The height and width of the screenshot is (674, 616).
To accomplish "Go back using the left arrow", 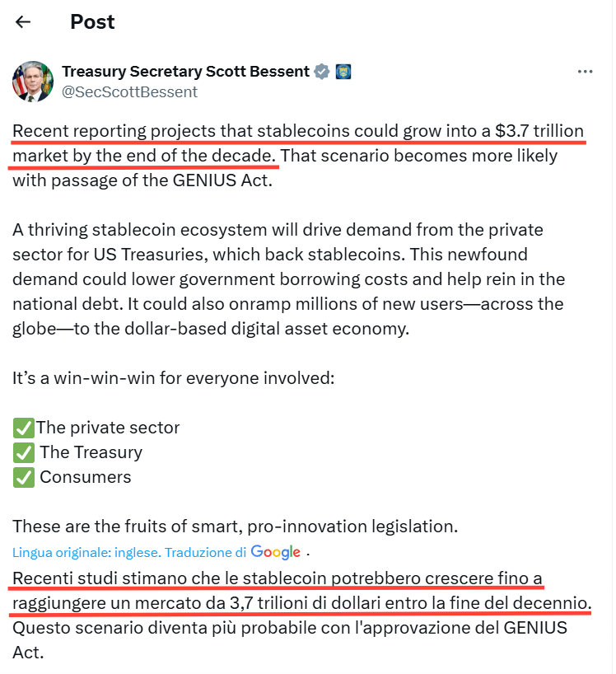I will coord(23,22).
